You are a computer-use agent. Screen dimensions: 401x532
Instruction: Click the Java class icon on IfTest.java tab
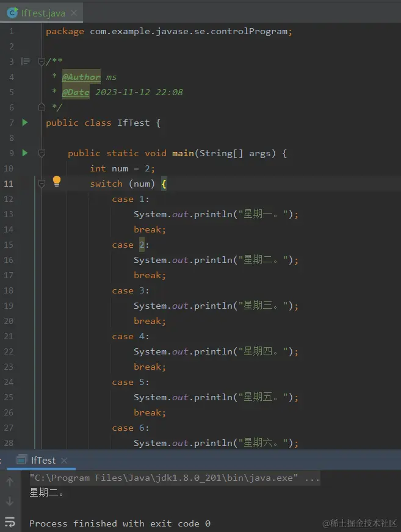(13, 13)
